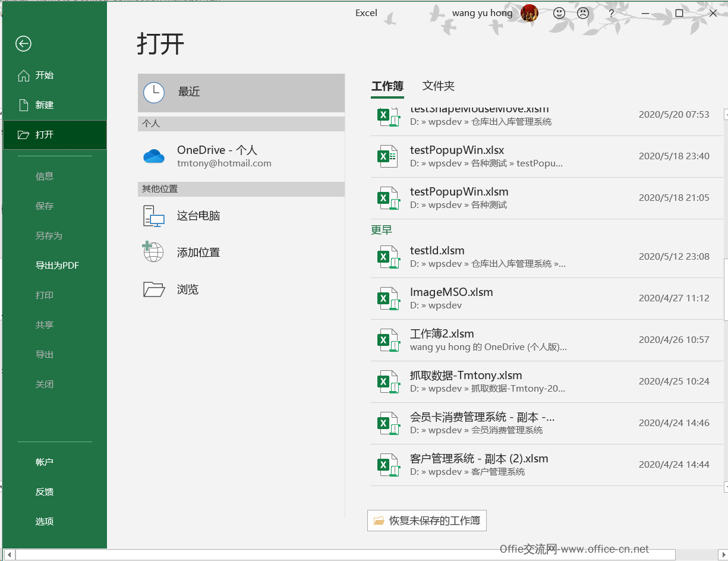
Task: Click the new document icon beside 新建
Action: (x=24, y=105)
